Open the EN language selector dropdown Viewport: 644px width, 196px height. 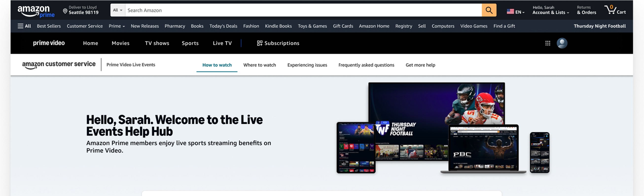point(515,12)
